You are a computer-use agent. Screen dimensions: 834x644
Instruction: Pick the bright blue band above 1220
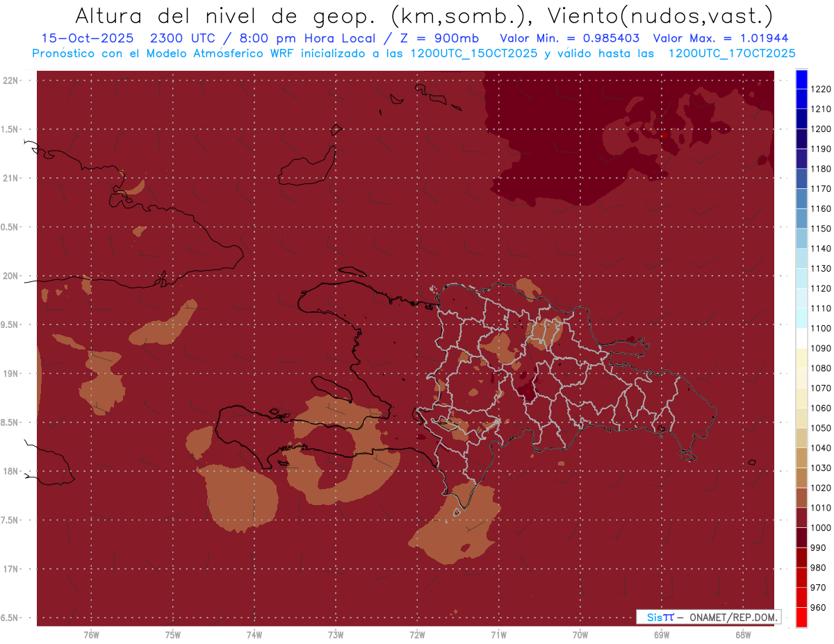click(x=801, y=79)
